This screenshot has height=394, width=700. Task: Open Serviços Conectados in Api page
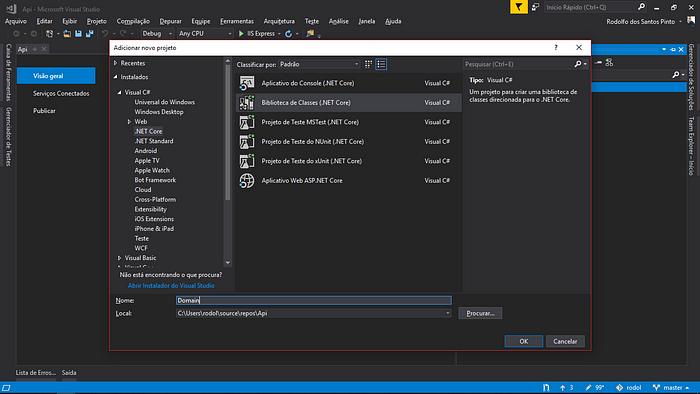[x=61, y=93]
